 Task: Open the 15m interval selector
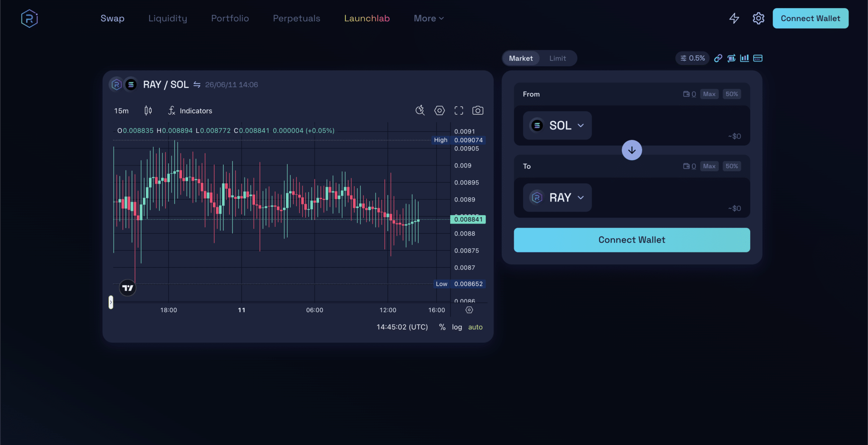[121, 111]
